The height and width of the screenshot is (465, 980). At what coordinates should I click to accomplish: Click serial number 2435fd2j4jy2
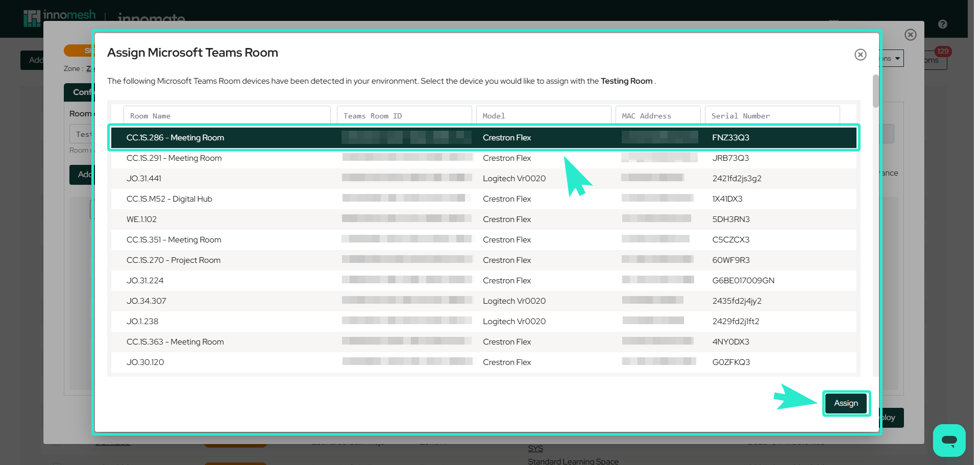click(737, 301)
